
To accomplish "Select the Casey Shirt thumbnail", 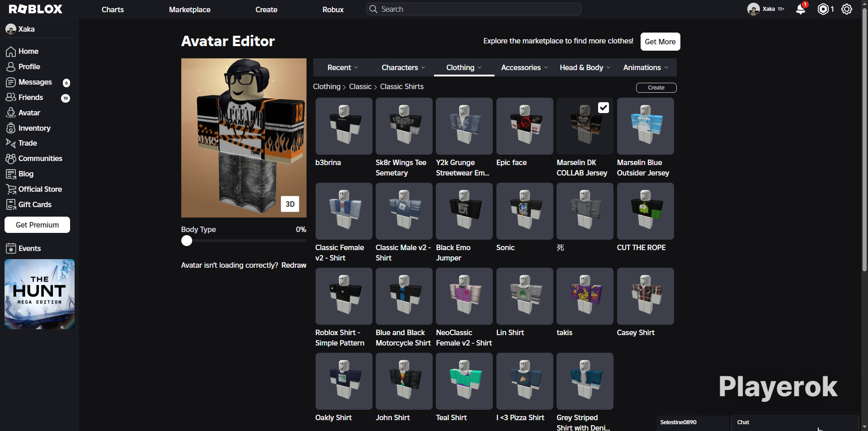I will pyautogui.click(x=646, y=296).
